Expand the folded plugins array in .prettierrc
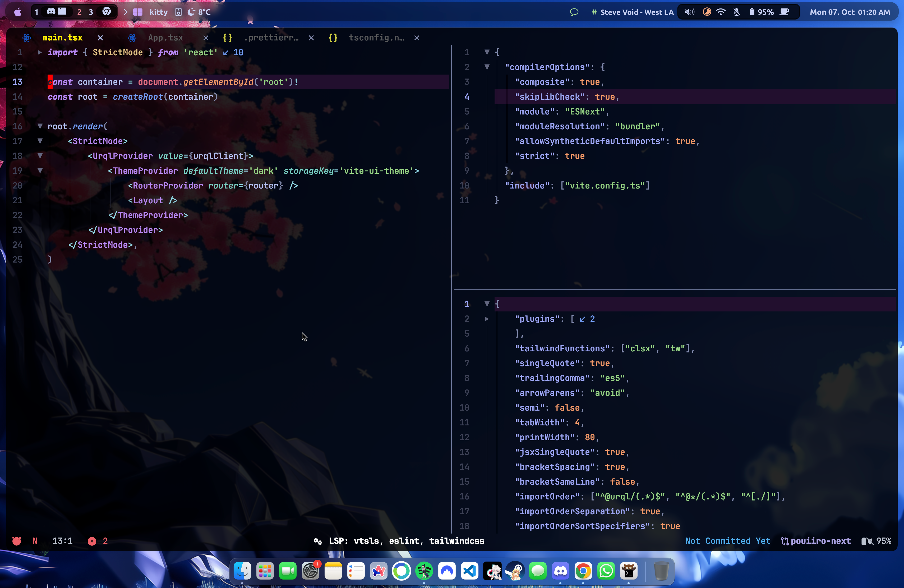 487,319
